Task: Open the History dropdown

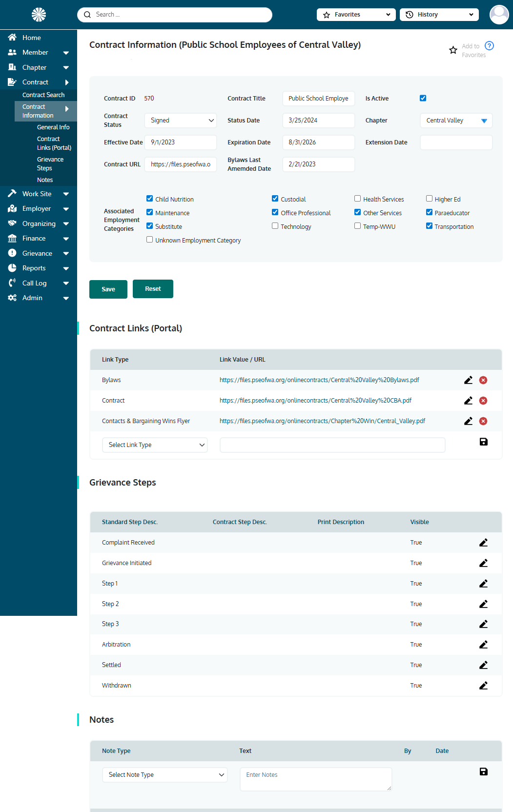Action: [439, 15]
